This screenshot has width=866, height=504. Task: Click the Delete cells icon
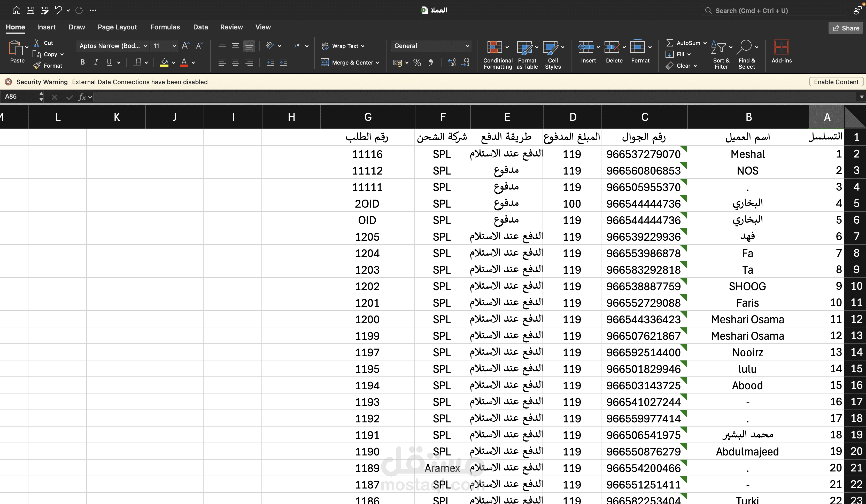(612, 47)
